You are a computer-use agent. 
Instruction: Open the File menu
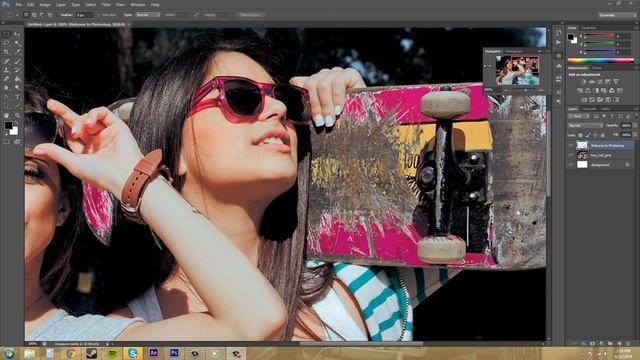pyautogui.click(x=19, y=4)
